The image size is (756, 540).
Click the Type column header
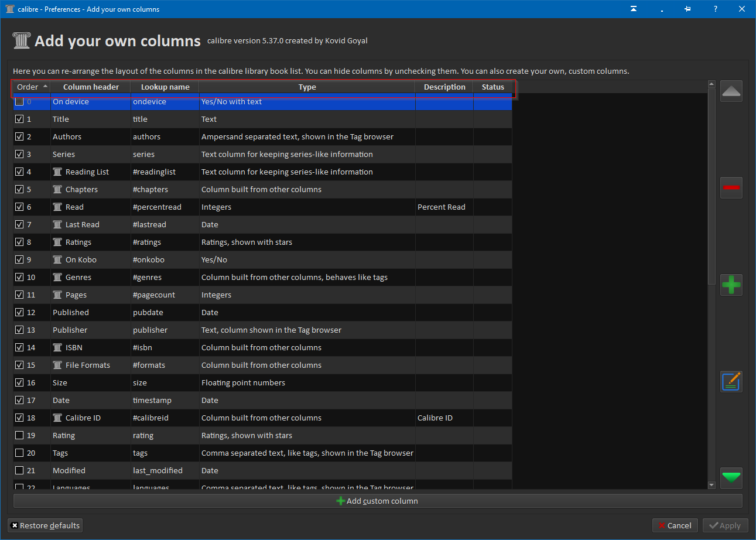pyautogui.click(x=307, y=87)
